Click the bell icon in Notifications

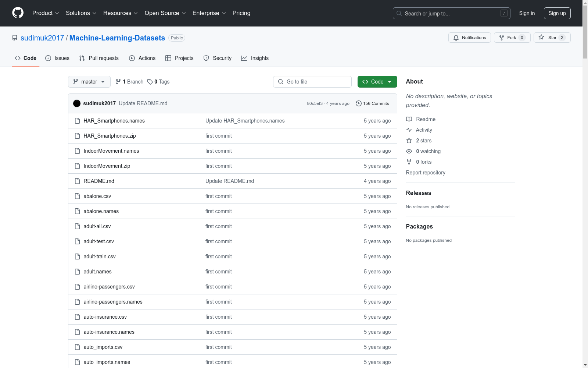456,38
